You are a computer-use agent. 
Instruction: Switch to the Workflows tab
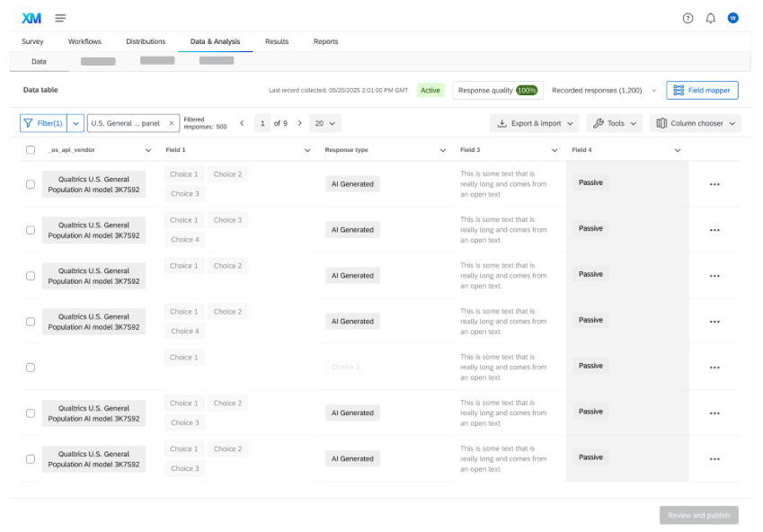(84, 41)
